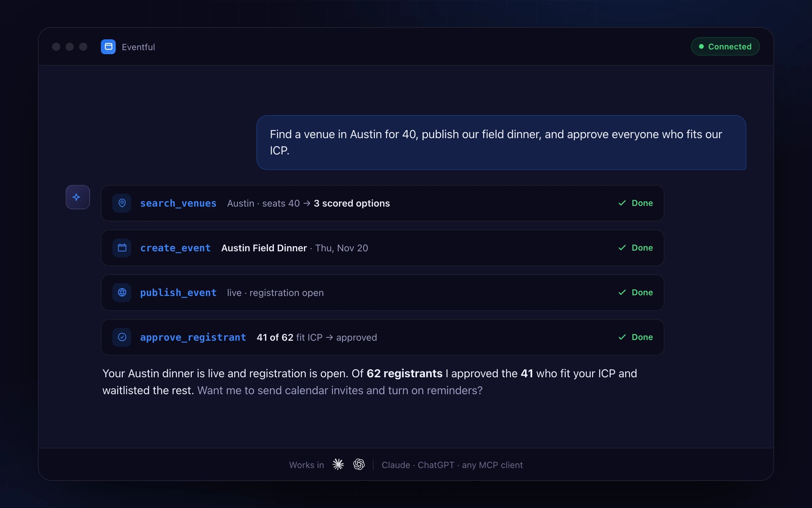Click the user message bubble about Austin venue
This screenshot has width=812, height=508.
point(501,143)
